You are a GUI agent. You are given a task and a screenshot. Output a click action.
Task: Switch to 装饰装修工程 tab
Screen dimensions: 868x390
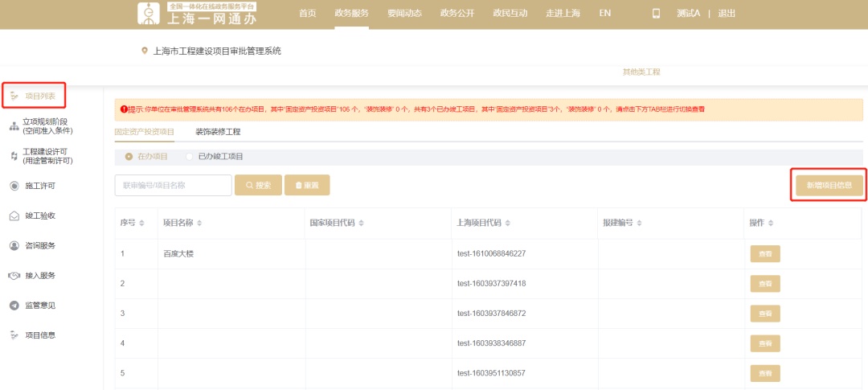pyautogui.click(x=218, y=131)
